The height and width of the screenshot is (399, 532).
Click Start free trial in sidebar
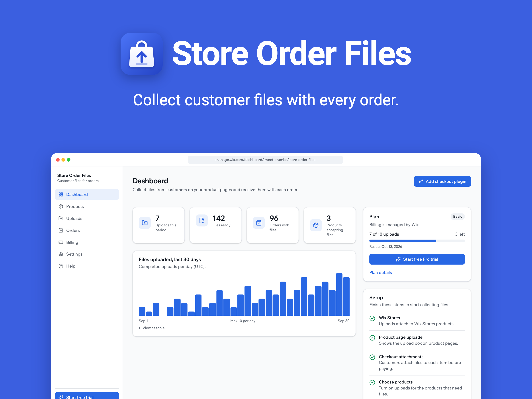click(x=87, y=396)
